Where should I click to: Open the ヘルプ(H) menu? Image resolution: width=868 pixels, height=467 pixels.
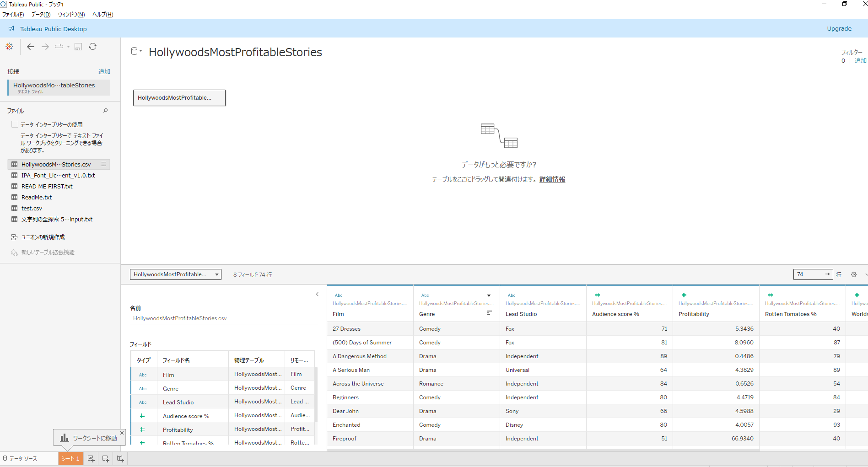coord(102,15)
